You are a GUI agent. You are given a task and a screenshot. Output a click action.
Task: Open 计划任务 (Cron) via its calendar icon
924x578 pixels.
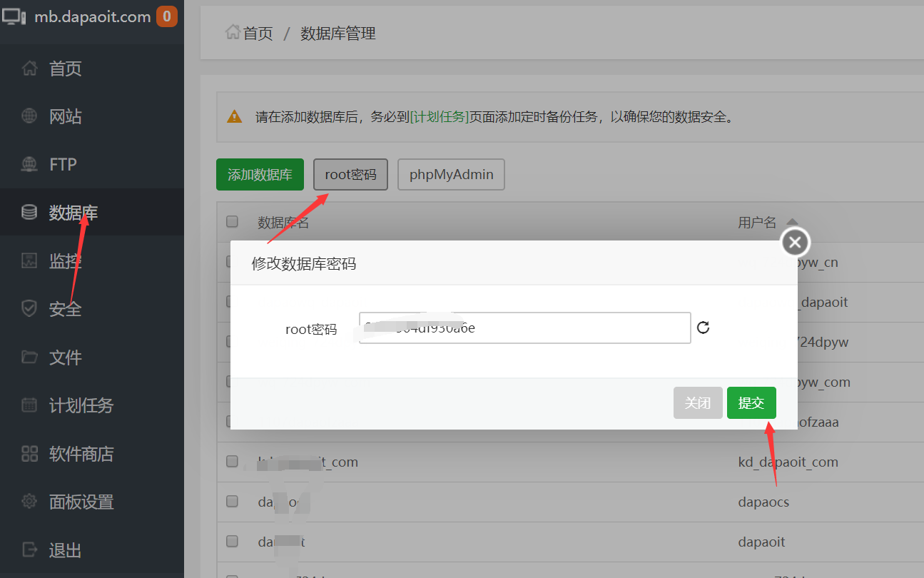click(x=29, y=405)
